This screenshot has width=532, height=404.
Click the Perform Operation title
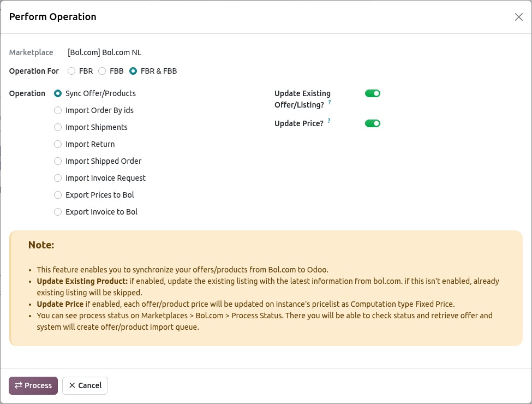point(52,17)
